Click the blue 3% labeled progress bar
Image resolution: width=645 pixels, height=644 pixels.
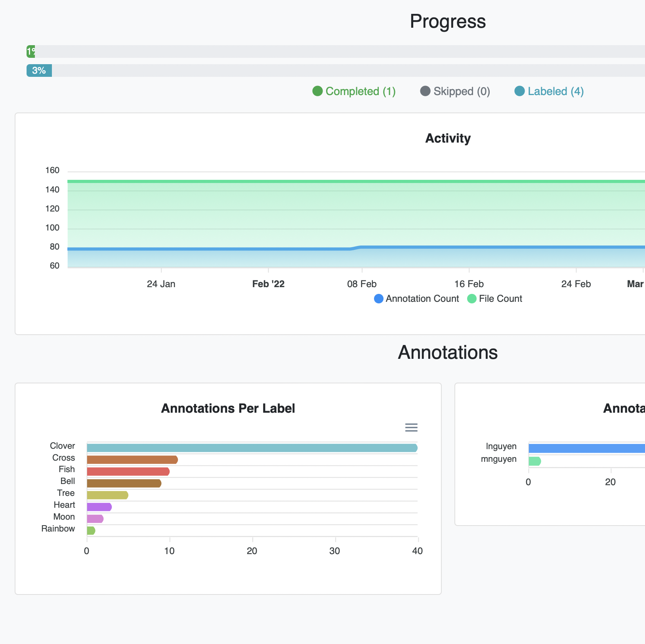click(39, 70)
